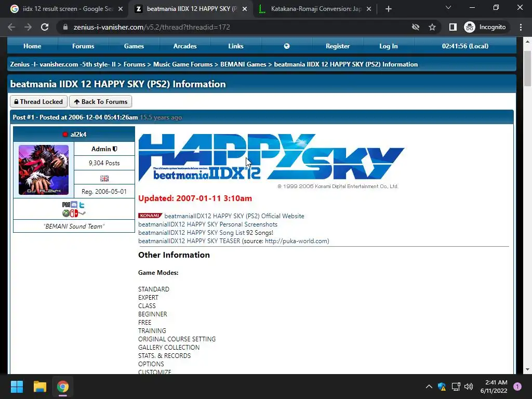Open al2k4's Xbox profile icon
Viewport: 532px width, 399px height.
tap(66, 213)
